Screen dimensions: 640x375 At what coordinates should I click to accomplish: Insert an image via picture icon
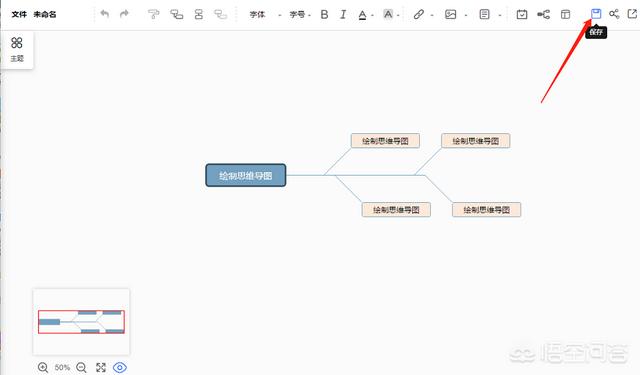(x=450, y=15)
